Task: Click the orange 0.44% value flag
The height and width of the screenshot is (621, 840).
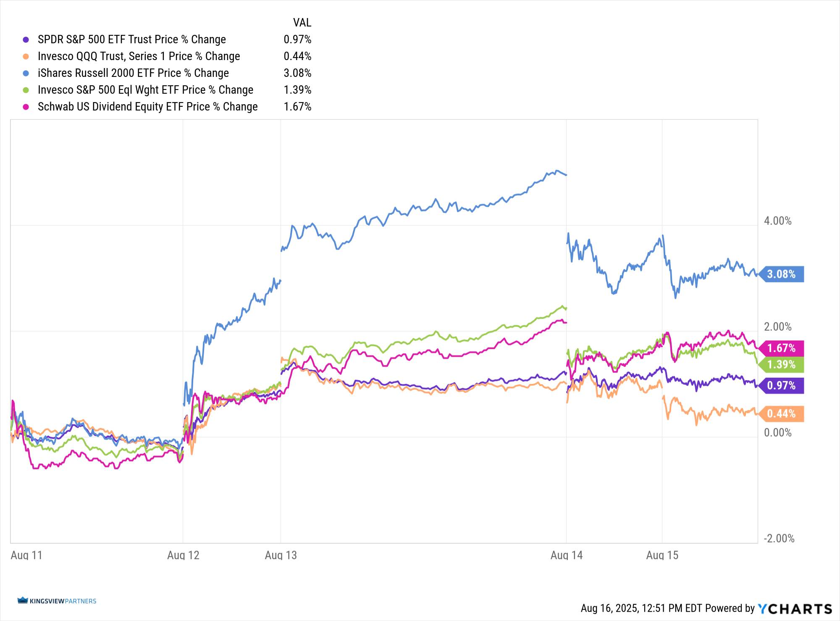Action: tap(782, 414)
